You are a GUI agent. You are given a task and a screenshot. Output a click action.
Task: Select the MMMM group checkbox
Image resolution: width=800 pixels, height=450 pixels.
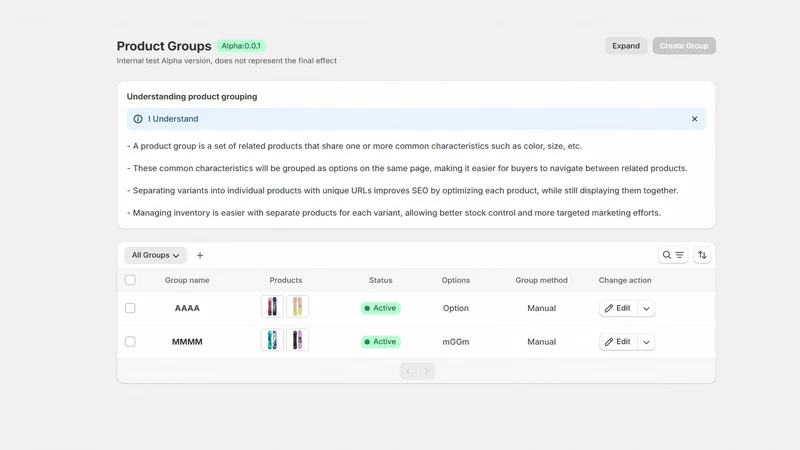130,341
